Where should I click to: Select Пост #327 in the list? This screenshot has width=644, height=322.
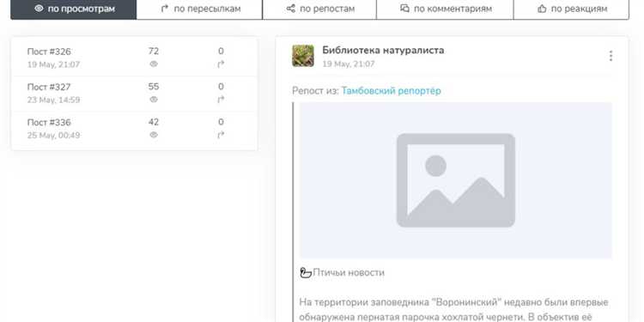pos(134,94)
